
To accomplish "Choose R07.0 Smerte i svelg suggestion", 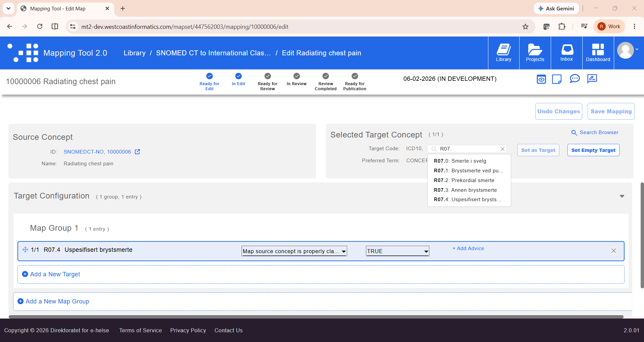I will 469,161.
